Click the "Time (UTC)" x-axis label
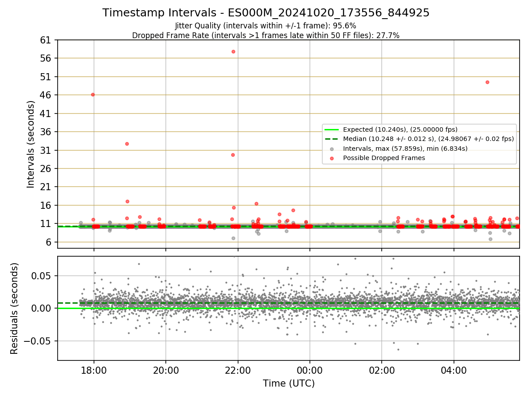 [x=289, y=383]
